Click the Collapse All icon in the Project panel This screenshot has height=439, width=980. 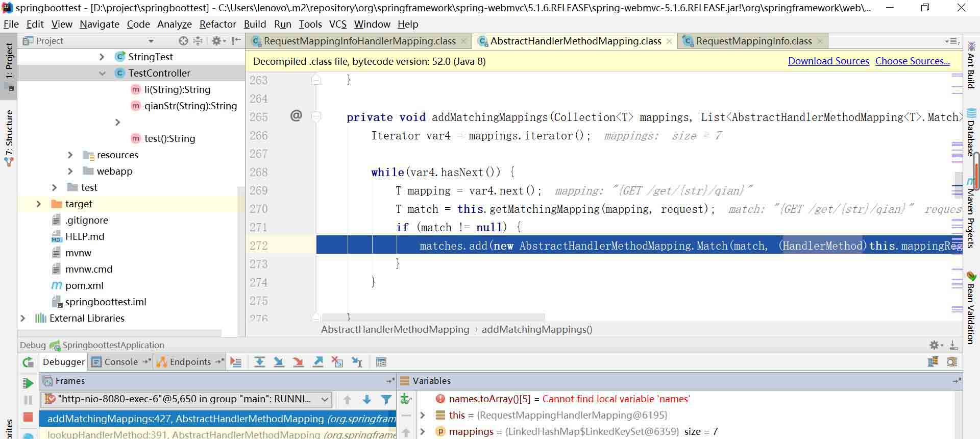tap(198, 41)
